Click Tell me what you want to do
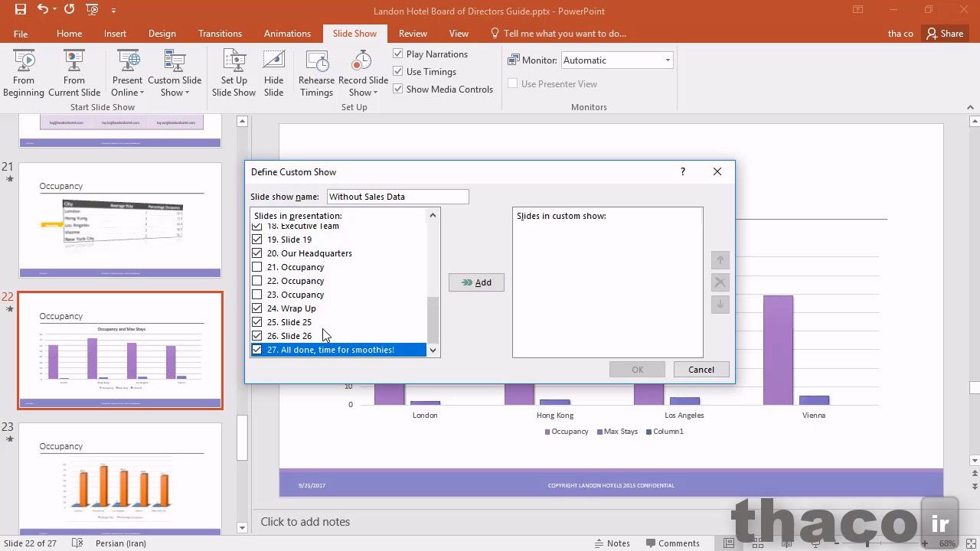The width and height of the screenshot is (980, 551). [x=558, y=33]
